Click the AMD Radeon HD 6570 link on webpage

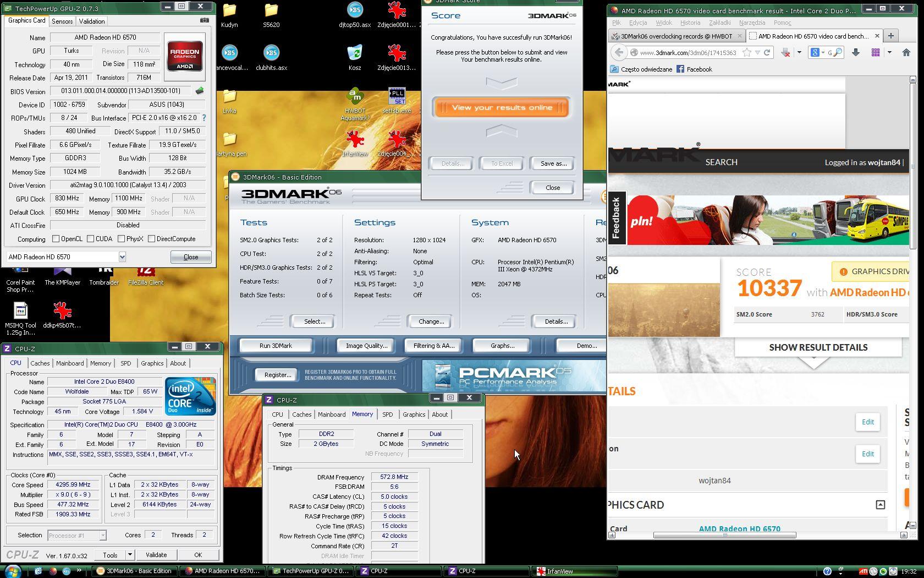pos(739,528)
